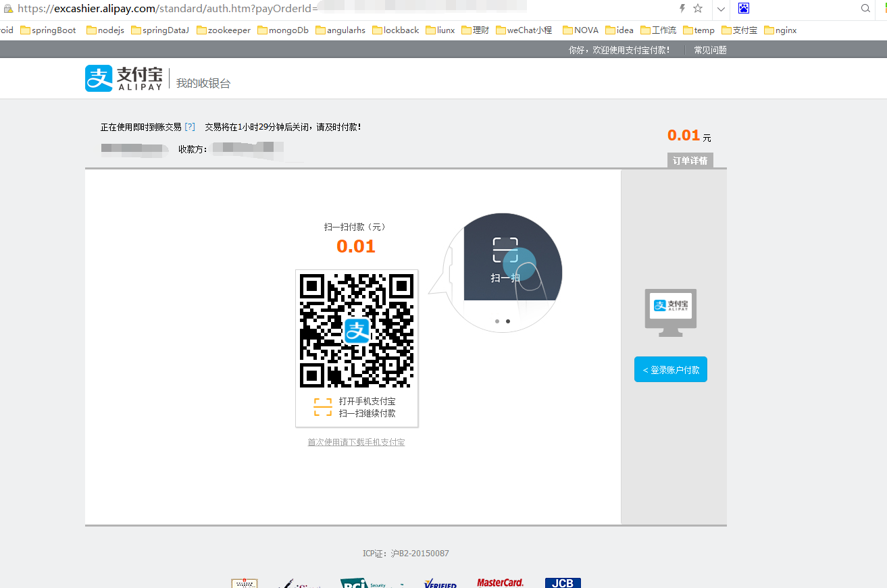Open the angularhs bookmark folder
887x588 pixels.
point(340,30)
